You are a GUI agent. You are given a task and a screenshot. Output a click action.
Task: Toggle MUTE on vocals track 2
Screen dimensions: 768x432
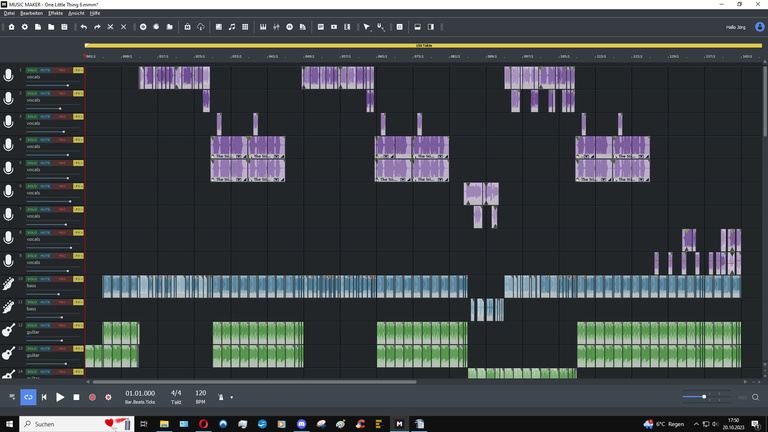(46, 94)
